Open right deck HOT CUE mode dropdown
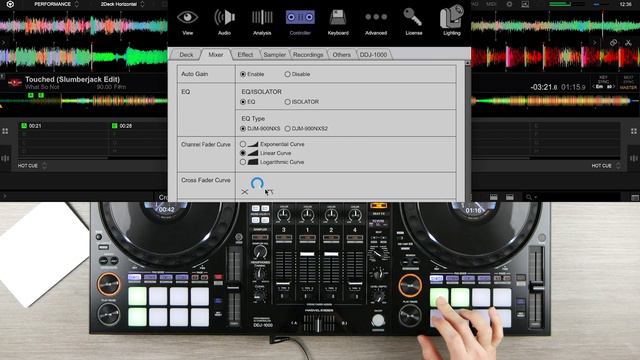640x360 pixels. pos(606,166)
